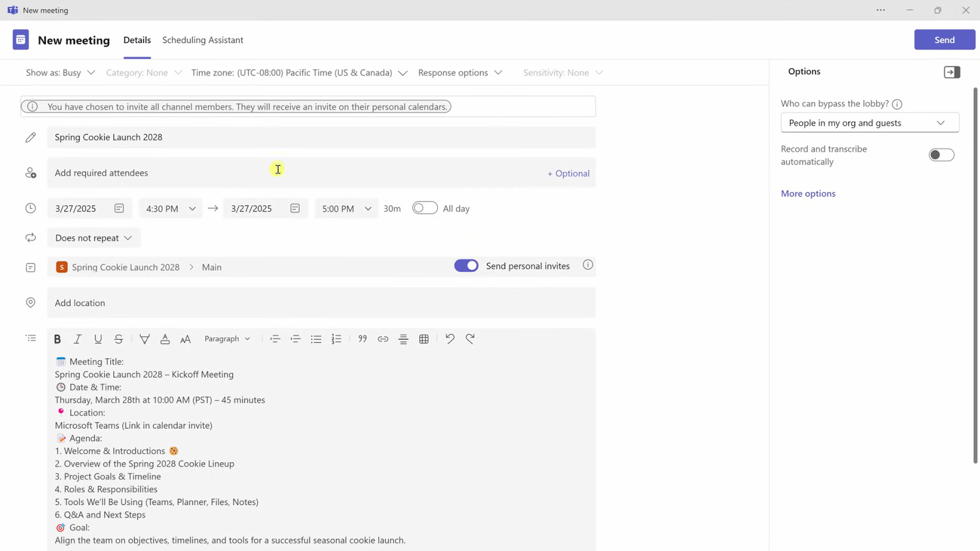Insert a table
Image resolution: width=980 pixels, height=551 pixels.
click(424, 339)
